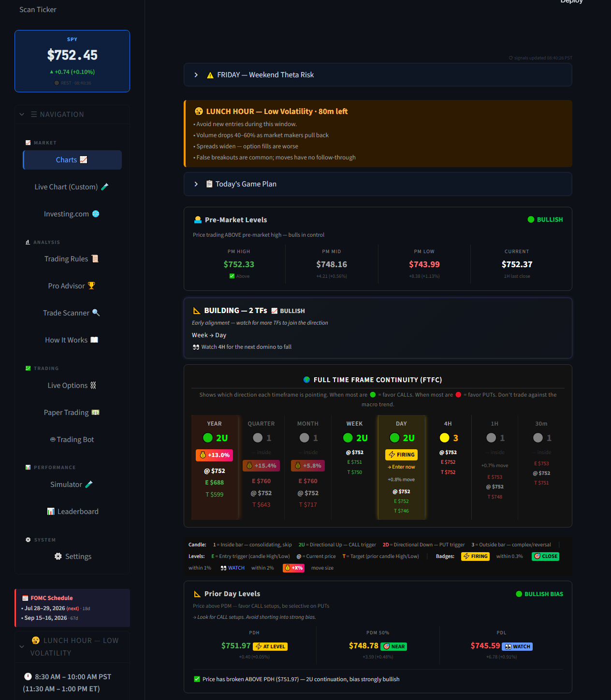Click PM LOW value $743.99

point(424,264)
